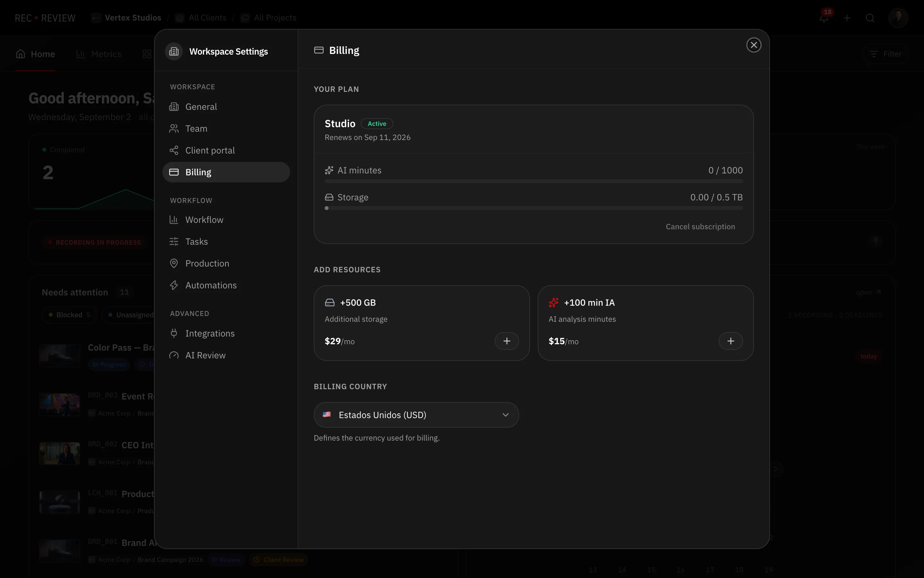Open user avatar menu in header
Viewport: 924px width, 578px height.
click(898, 18)
